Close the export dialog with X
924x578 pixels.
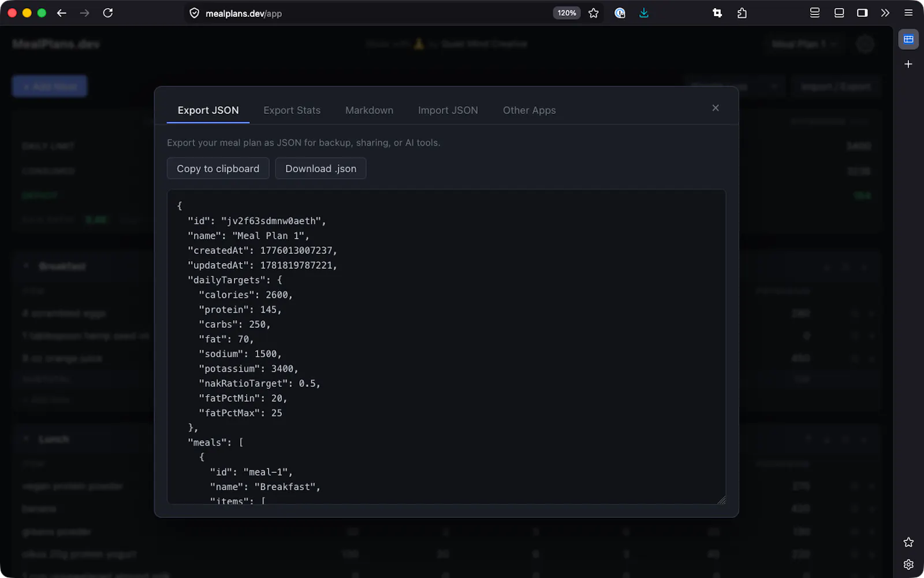[716, 108]
